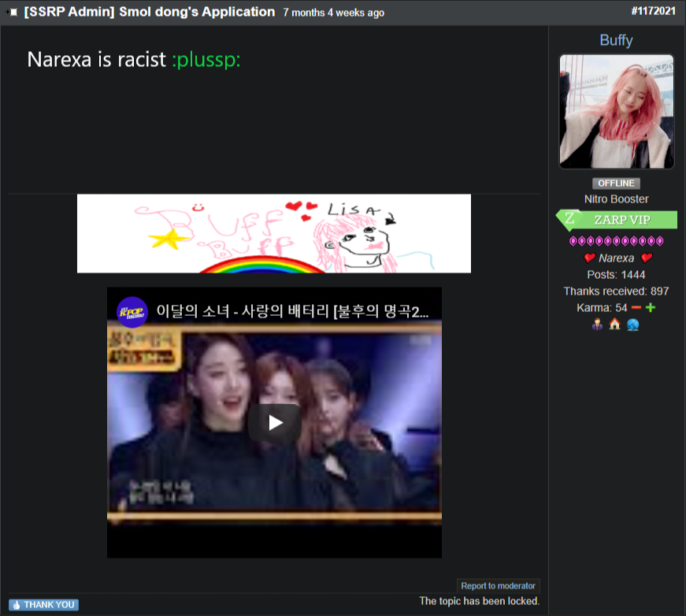Viewport: 686px width, 616px height.
Task: Click the "7 months 4 weeks ago" timestamp
Action: (333, 13)
